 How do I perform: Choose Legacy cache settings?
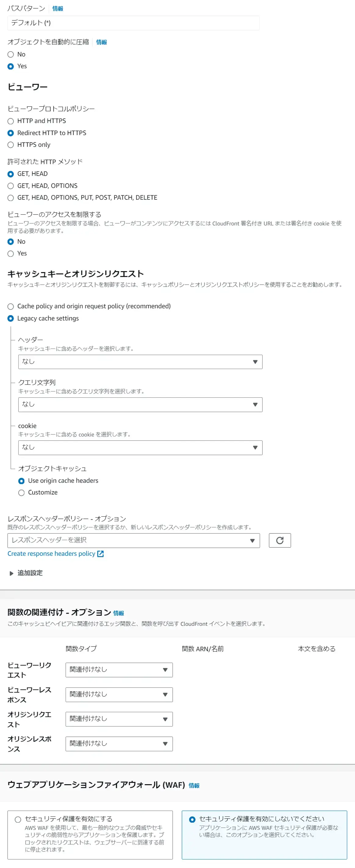(11, 318)
